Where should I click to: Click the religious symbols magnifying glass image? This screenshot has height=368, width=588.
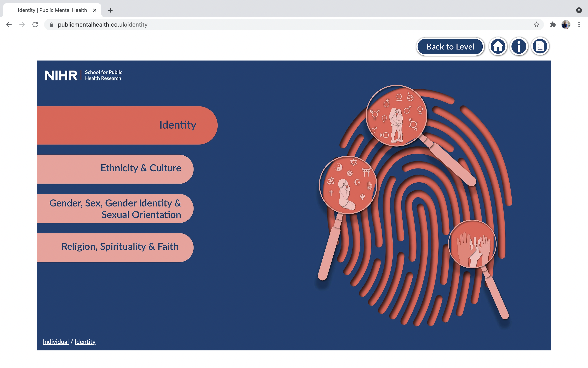(348, 185)
